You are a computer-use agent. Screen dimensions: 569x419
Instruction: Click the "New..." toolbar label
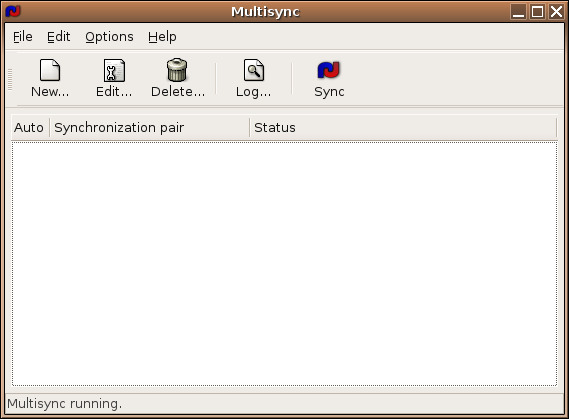point(50,92)
